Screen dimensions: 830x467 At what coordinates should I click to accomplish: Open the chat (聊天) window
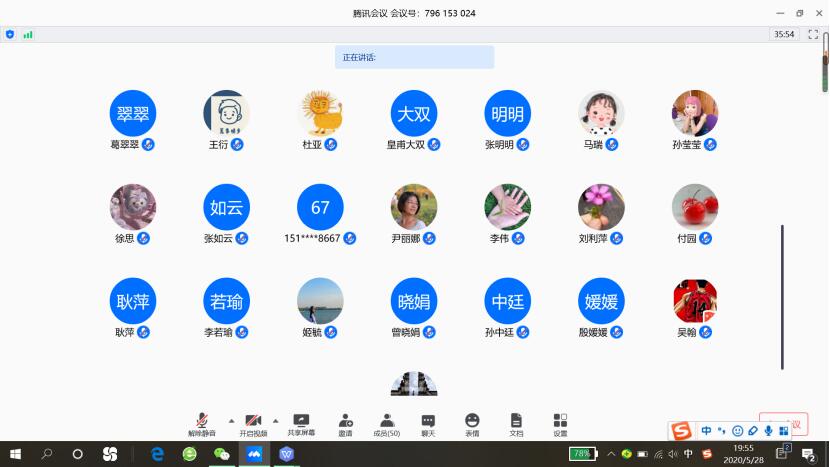pos(428,423)
